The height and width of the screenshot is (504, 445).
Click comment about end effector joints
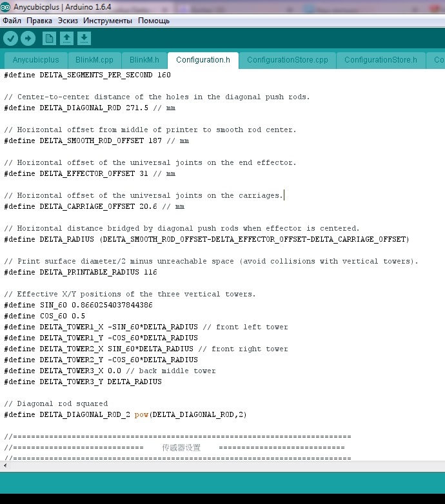pyautogui.click(x=150, y=162)
